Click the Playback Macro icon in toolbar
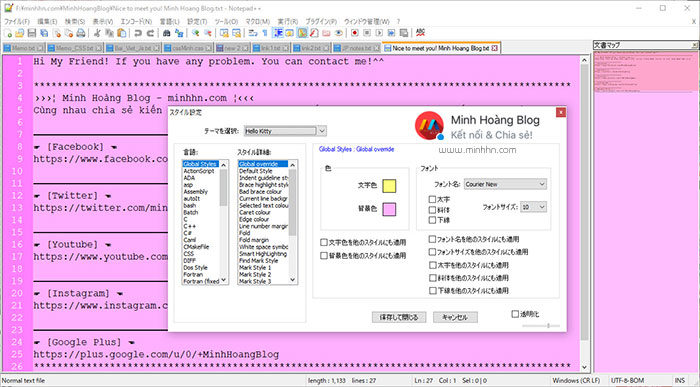The width and height of the screenshot is (700, 387). [x=379, y=33]
